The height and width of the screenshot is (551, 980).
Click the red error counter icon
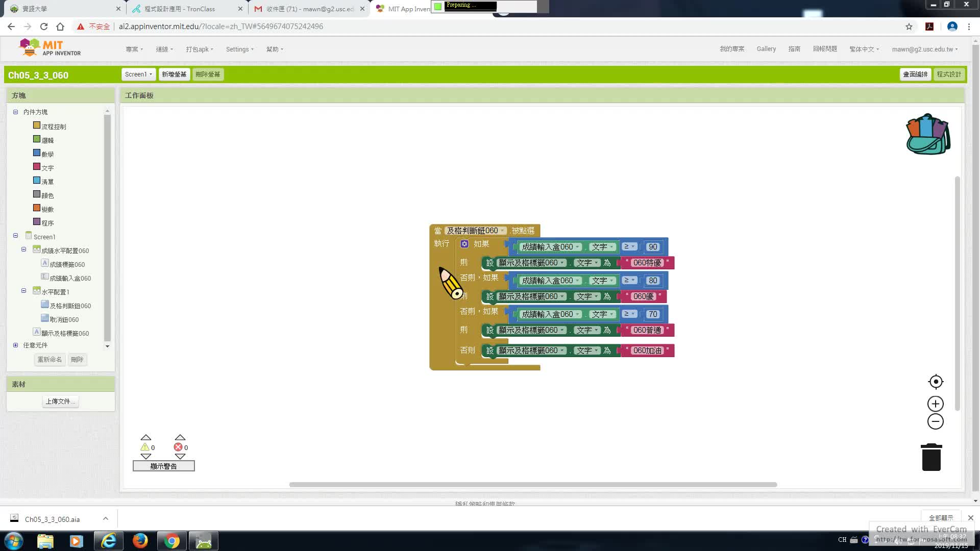(178, 447)
